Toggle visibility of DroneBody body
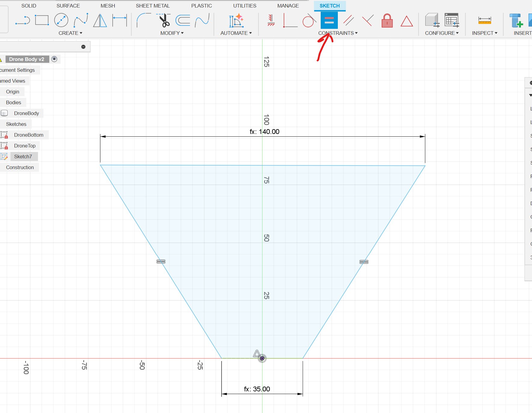532x413 pixels. 4,113
